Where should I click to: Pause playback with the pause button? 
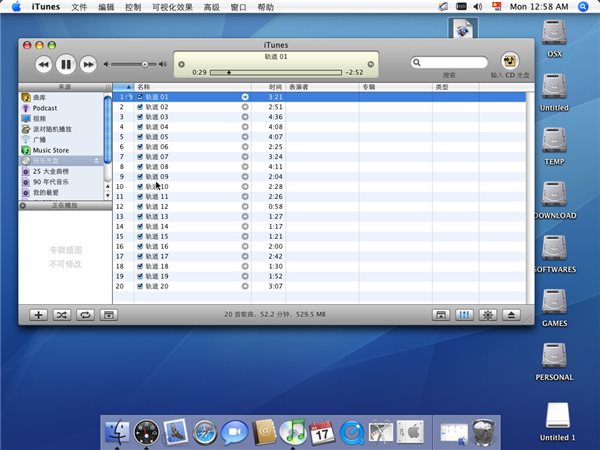(x=66, y=64)
